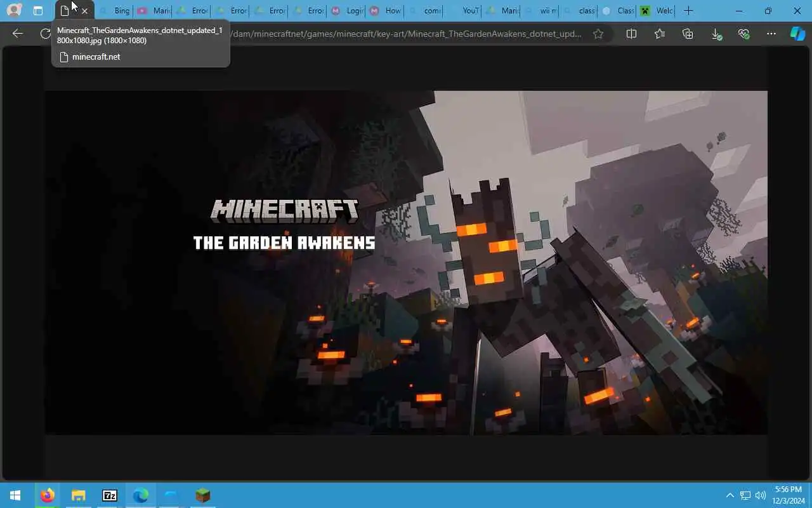
Task: Open split screen view
Action: tap(631, 34)
